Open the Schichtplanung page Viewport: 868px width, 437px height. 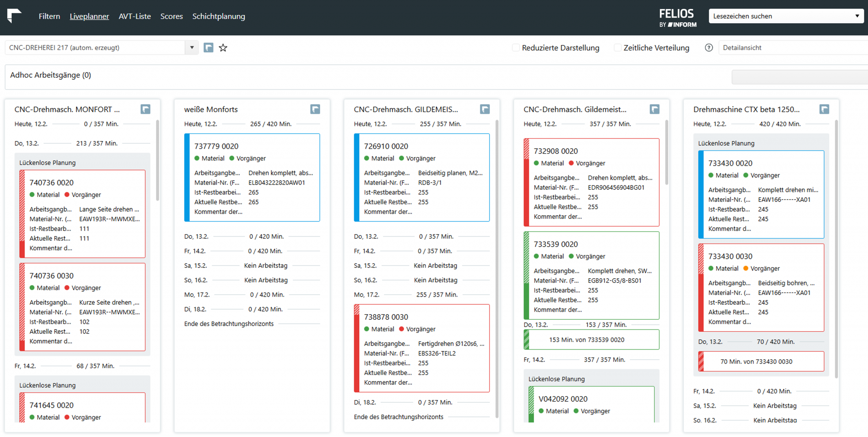[x=219, y=16]
